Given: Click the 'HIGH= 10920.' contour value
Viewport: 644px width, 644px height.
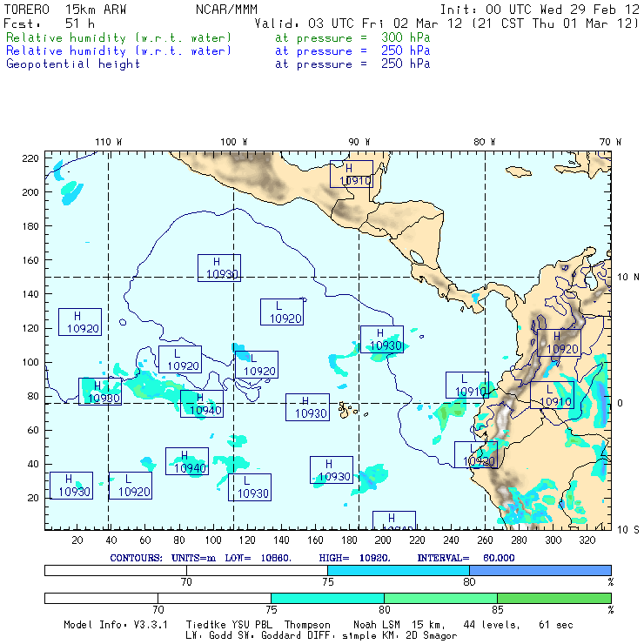Looking at the screenshot, I should pyautogui.click(x=354, y=558).
